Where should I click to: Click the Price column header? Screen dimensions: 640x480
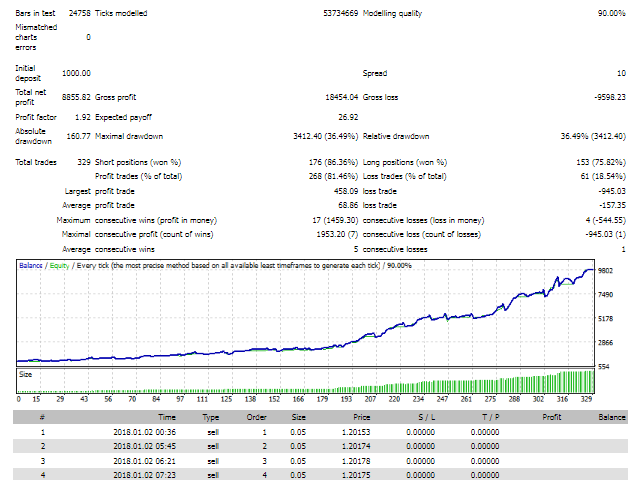pyautogui.click(x=362, y=417)
